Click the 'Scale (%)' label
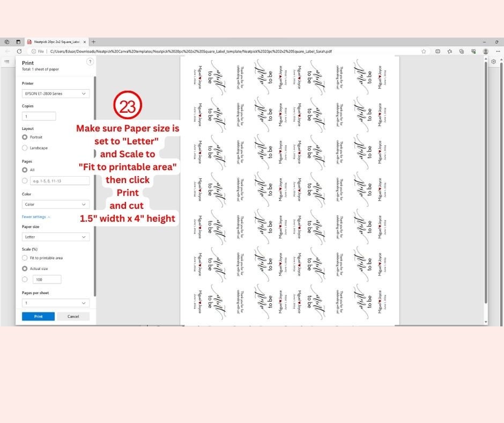The height and width of the screenshot is (423, 504). [29, 249]
